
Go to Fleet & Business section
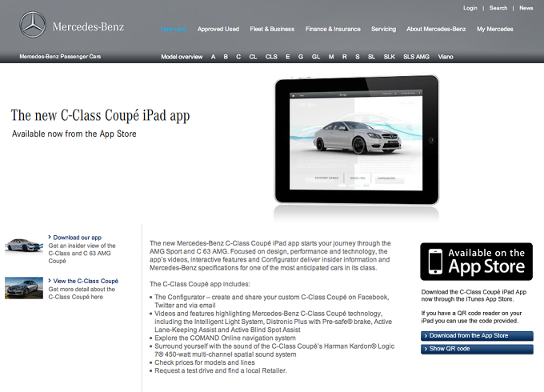click(x=272, y=29)
